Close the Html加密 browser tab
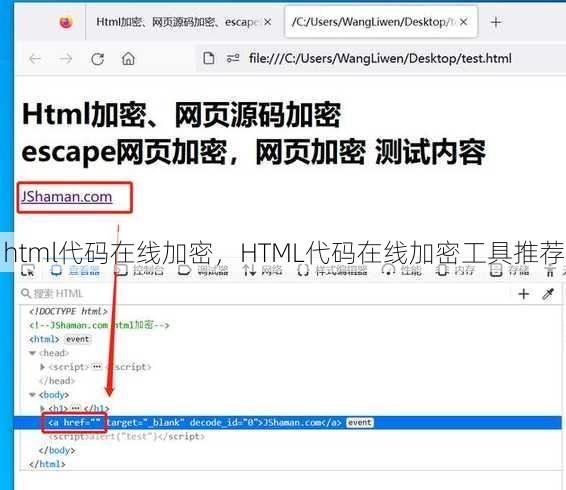 [267, 22]
